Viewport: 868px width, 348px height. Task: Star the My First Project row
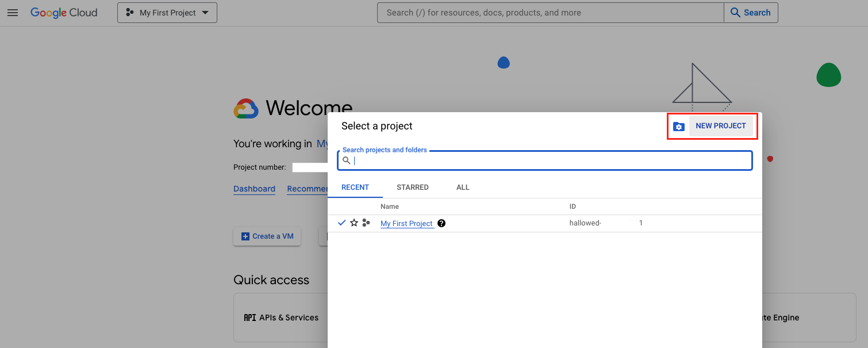click(x=354, y=223)
